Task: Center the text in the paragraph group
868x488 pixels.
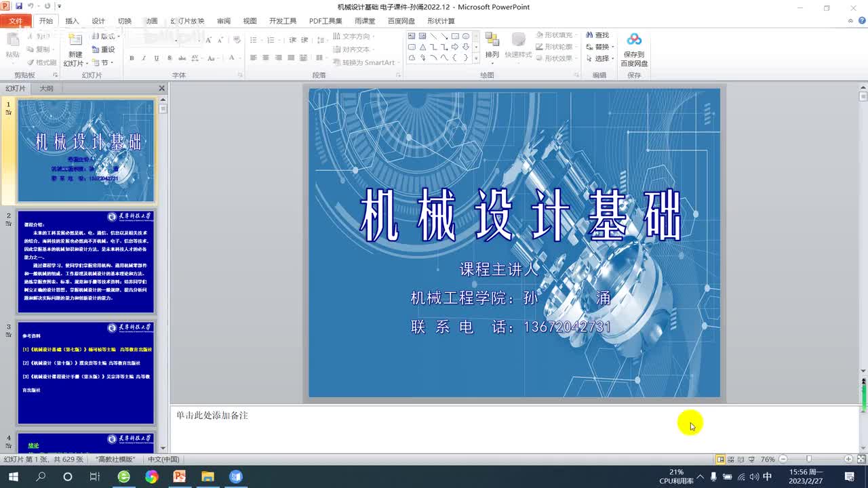Action: [266, 58]
